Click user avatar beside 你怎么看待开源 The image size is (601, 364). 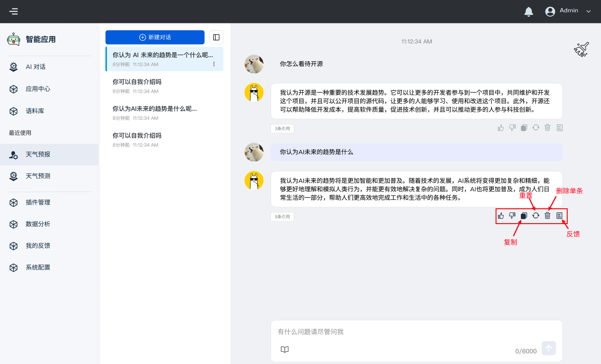click(x=254, y=64)
